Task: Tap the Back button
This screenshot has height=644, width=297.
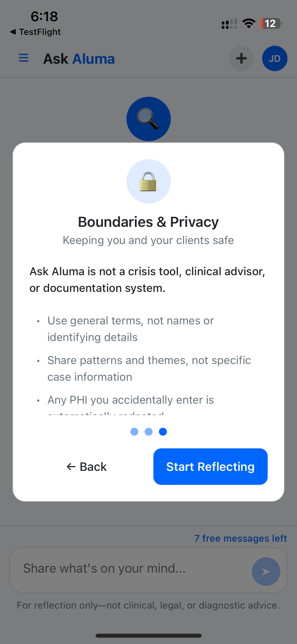Action: [87, 467]
